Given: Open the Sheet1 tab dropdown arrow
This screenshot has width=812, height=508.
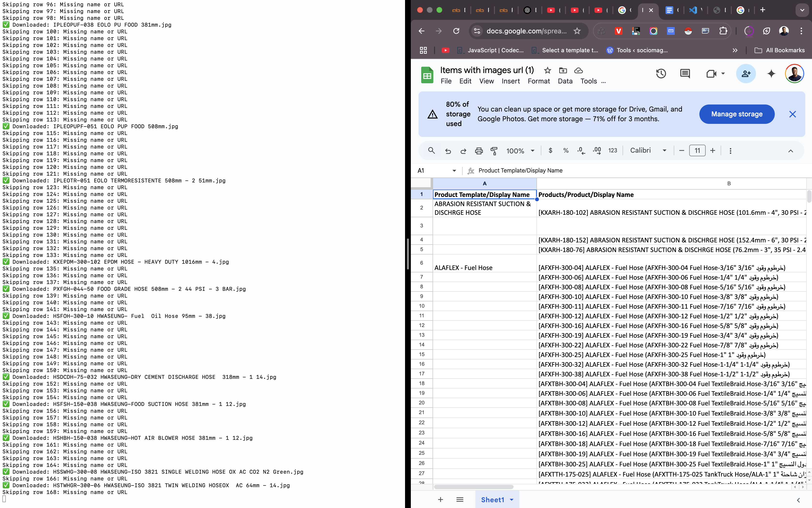Looking at the screenshot, I should (512, 500).
